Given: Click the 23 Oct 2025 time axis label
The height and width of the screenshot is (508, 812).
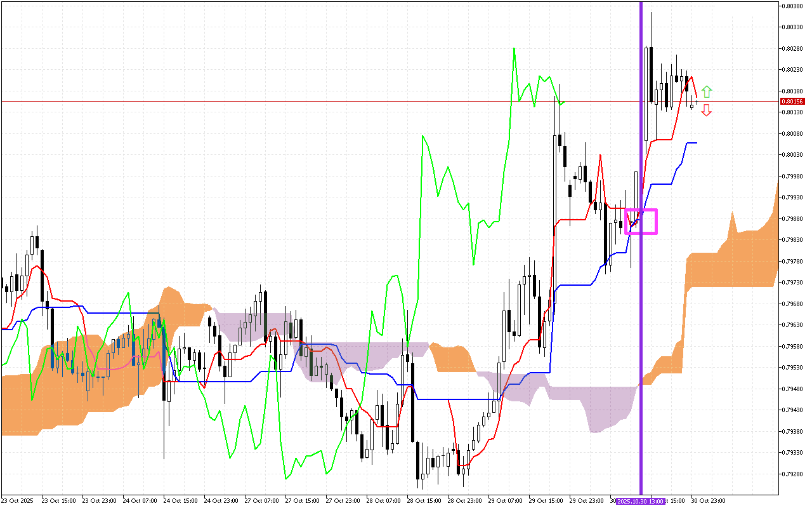Looking at the screenshot, I should (18, 501).
